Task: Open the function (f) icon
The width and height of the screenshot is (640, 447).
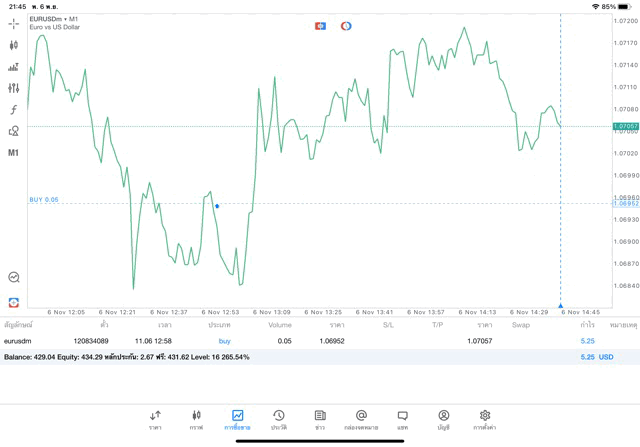Action: (x=13, y=110)
